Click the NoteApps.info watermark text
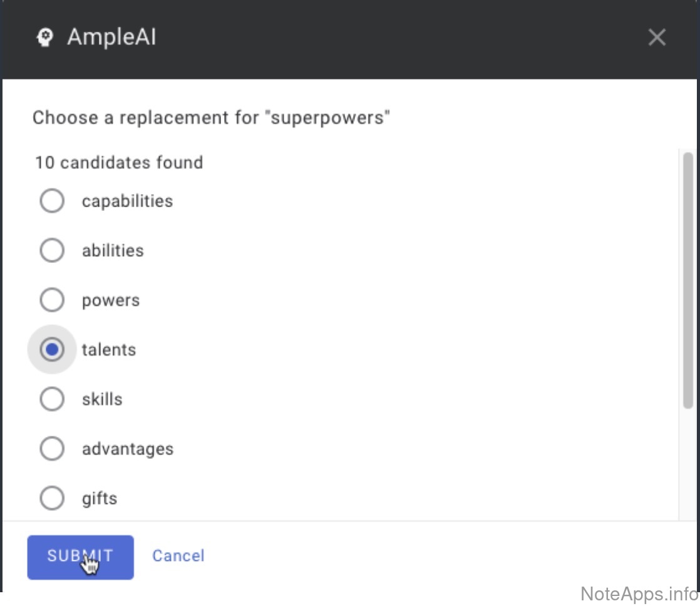 (x=639, y=593)
